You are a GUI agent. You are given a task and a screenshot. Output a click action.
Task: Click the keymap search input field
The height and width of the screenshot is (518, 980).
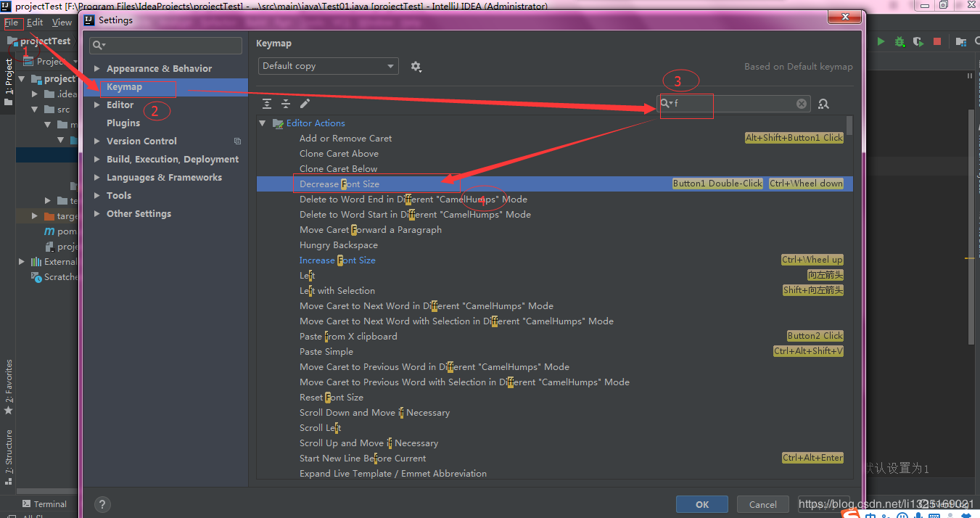tap(734, 104)
